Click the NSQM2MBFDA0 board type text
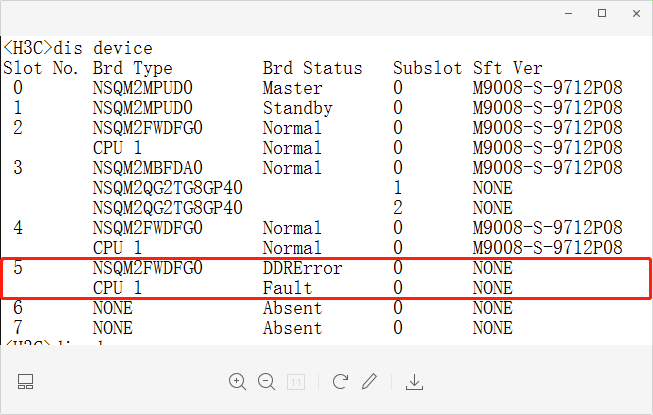Screen dimensions: 653x415 tap(147, 168)
